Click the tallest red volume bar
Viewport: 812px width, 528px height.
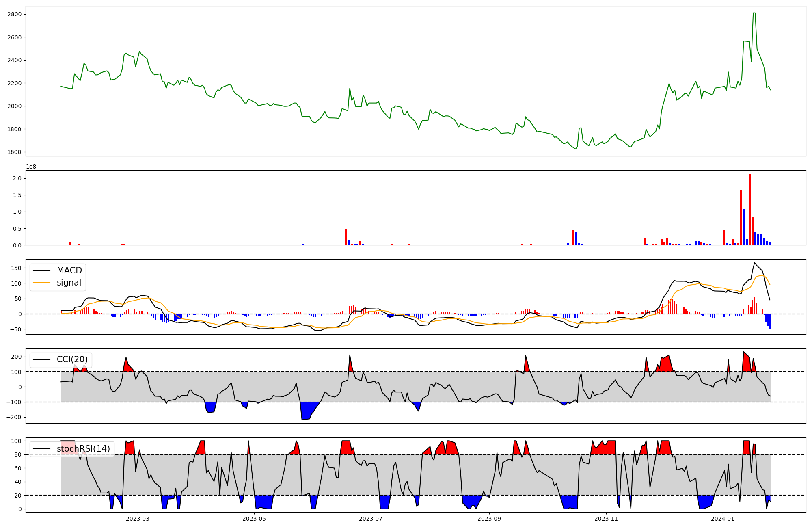point(749,209)
